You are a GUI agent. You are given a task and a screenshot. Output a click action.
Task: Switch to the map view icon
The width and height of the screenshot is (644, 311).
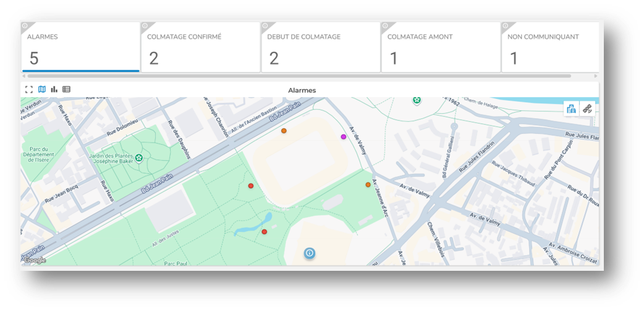pyautogui.click(x=42, y=90)
